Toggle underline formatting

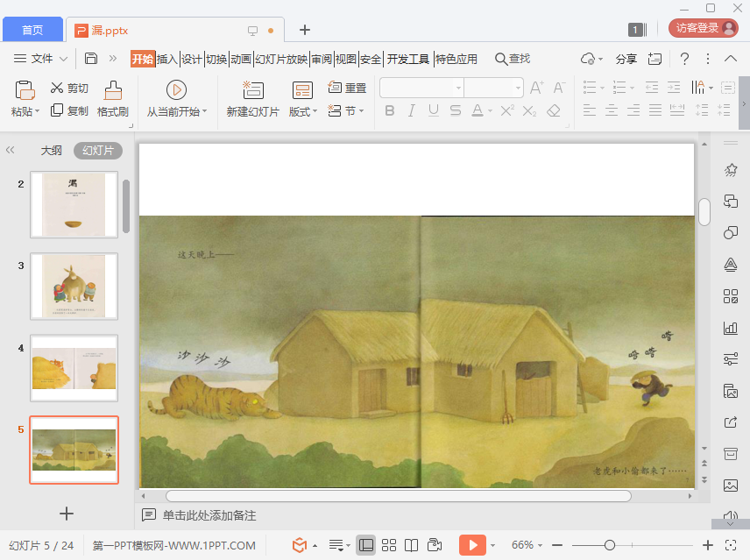[434, 111]
